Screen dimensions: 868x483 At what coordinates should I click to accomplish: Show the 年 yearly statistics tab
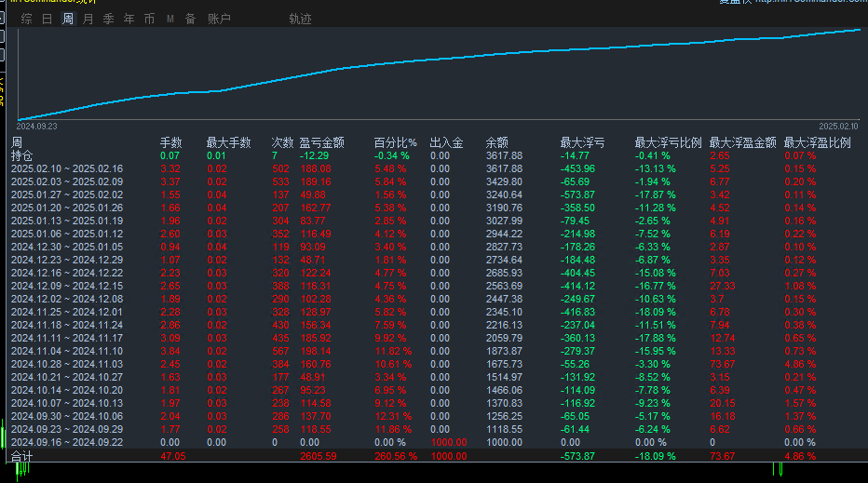click(129, 19)
